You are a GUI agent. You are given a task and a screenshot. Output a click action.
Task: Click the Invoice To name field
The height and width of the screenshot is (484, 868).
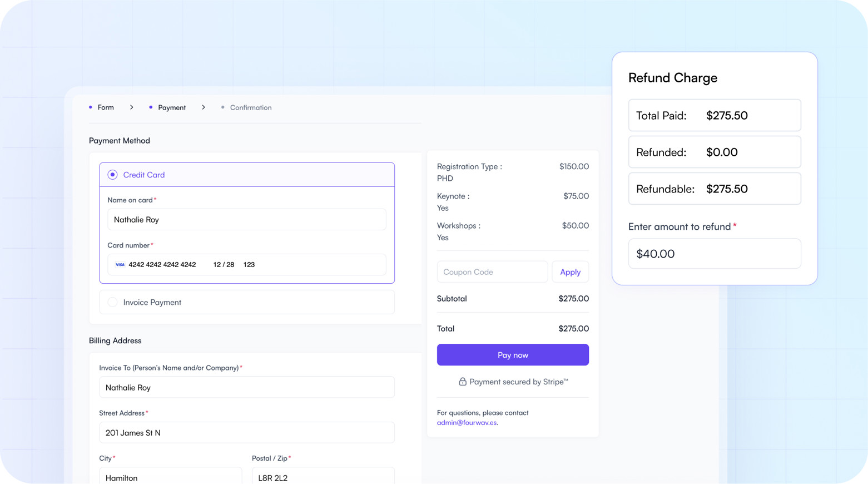pyautogui.click(x=246, y=388)
